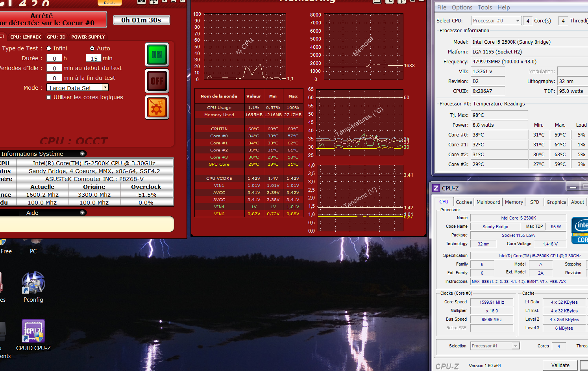This screenshot has width=588, height=371.
Task: Click the purple Z icon in CPU-Z title bar
Action: [x=436, y=188]
